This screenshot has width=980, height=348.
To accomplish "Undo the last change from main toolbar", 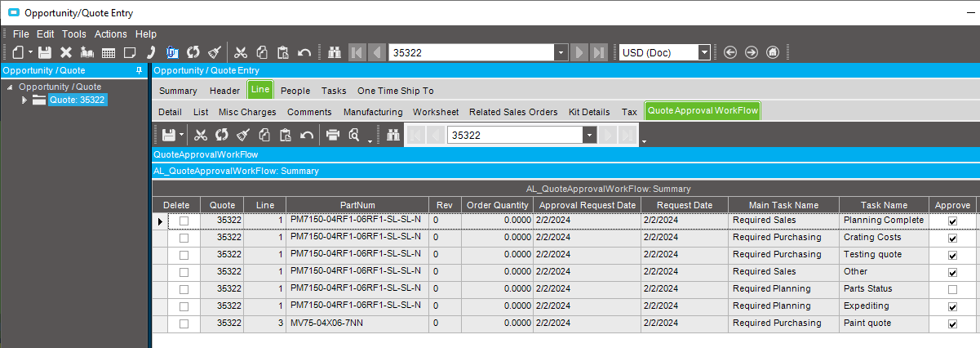I will point(304,52).
